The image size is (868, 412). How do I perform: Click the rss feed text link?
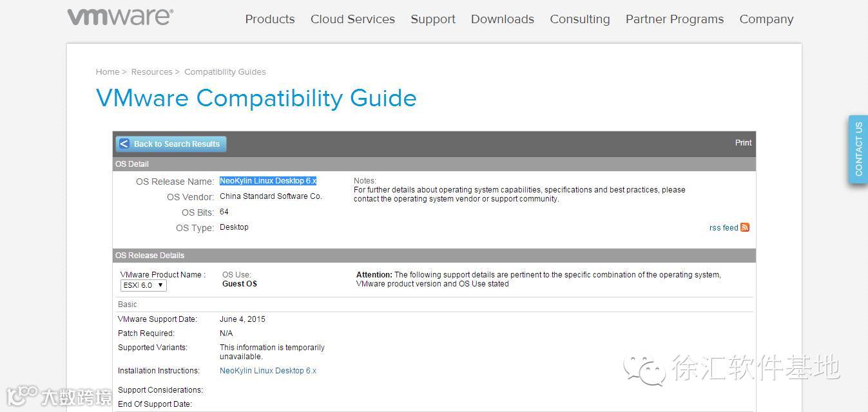pos(723,228)
